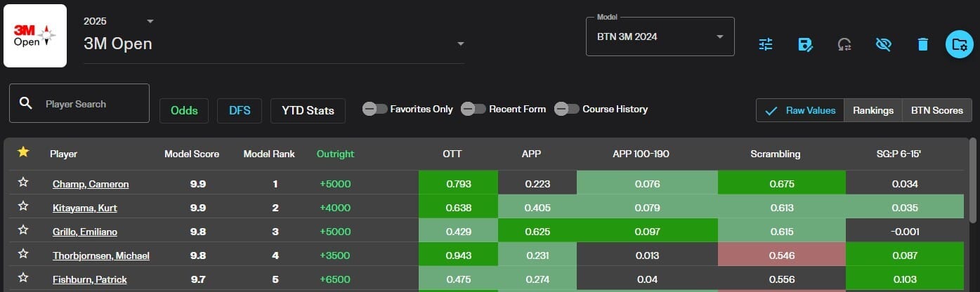Click the save and edit model icon
980x292 pixels.
tap(805, 44)
